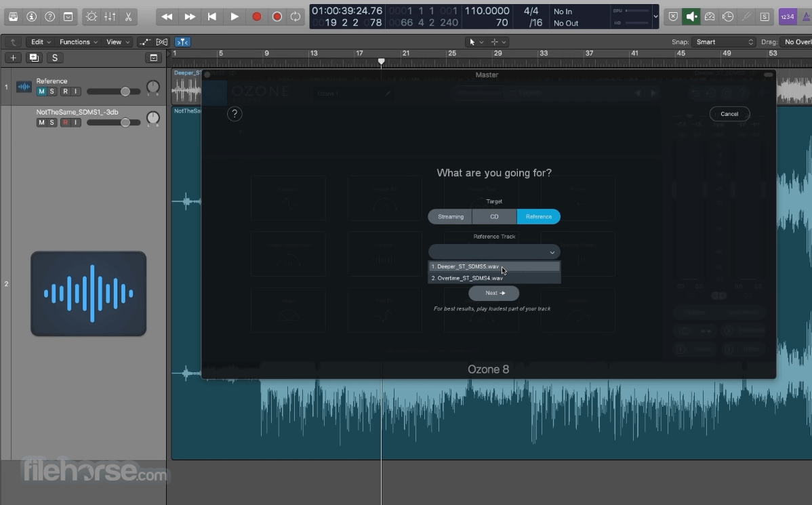
Task: Toggle the blue Catch Playhead button
Action: point(182,42)
